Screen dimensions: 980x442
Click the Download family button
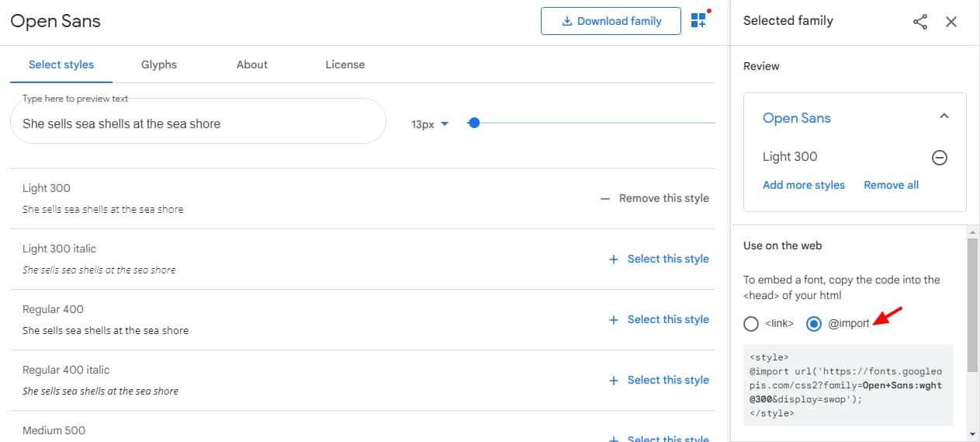pos(611,21)
